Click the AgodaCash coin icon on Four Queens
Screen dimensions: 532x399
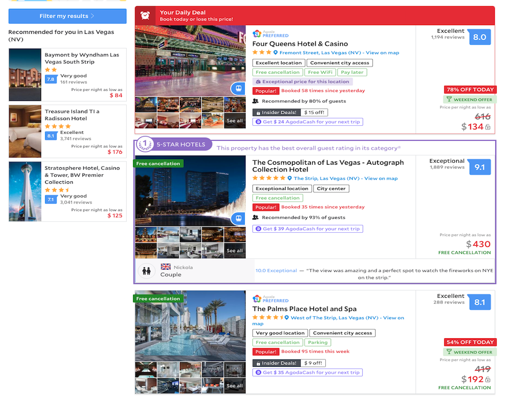click(258, 122)
